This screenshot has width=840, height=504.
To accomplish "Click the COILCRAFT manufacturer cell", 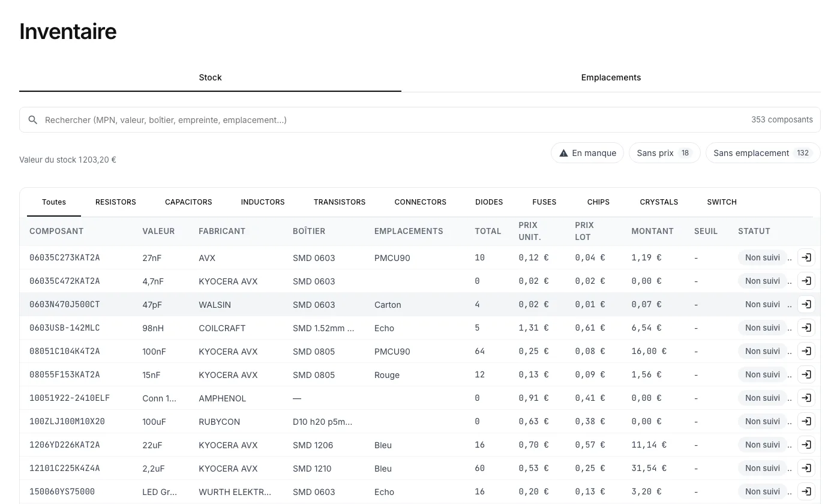I will click(x=222, y=328).
